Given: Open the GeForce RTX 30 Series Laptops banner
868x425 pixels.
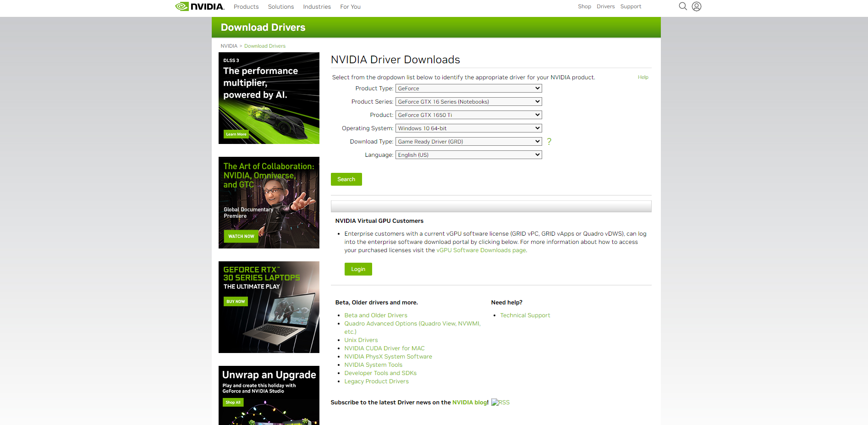Looking at the screenshot, I should (x=269, y=307).
